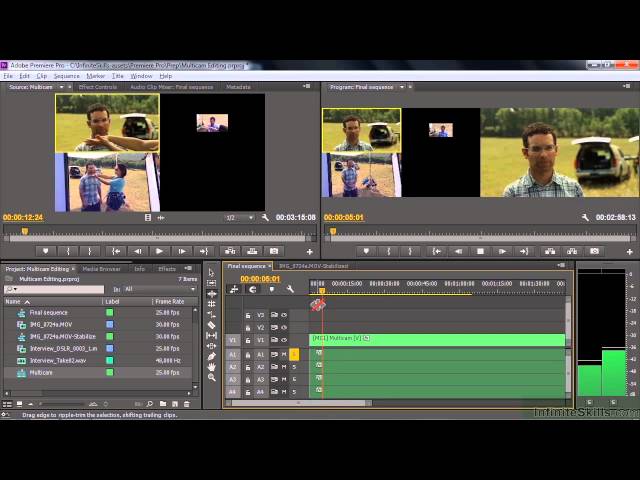Select the Razor tool
Viewport: 640px width, 480px height.
pyautogui.click(x=211, y=325)
